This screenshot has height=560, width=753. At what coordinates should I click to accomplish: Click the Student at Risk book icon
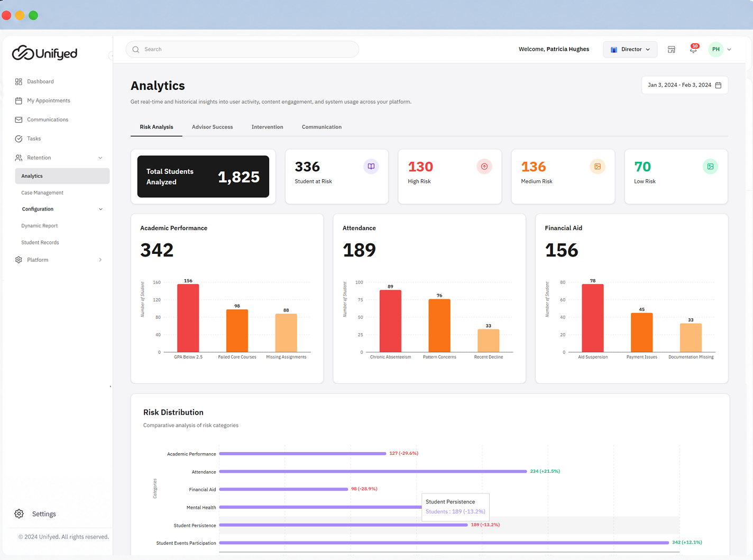coord(371,167)
